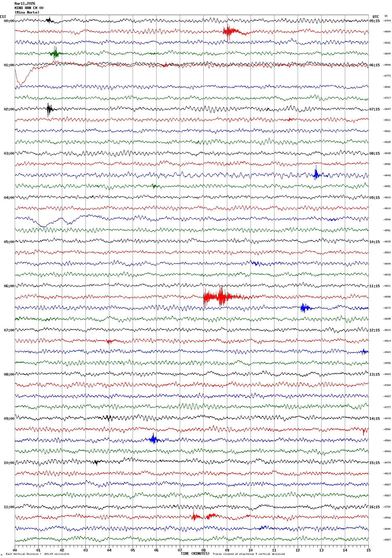This screenshot has width=392, height=558.
Task: Click the TIME (MINUTES) axis title
Action: tap(195, 554)
